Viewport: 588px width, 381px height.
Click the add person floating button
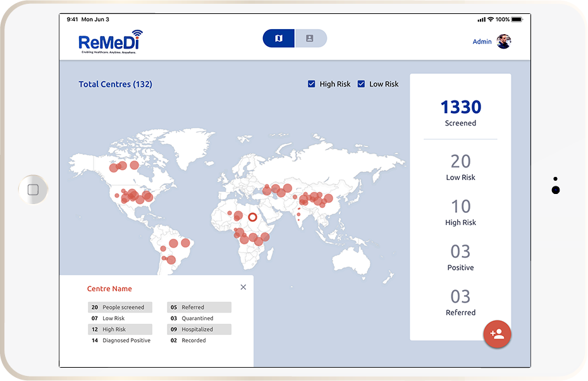(x=498, y=334)
